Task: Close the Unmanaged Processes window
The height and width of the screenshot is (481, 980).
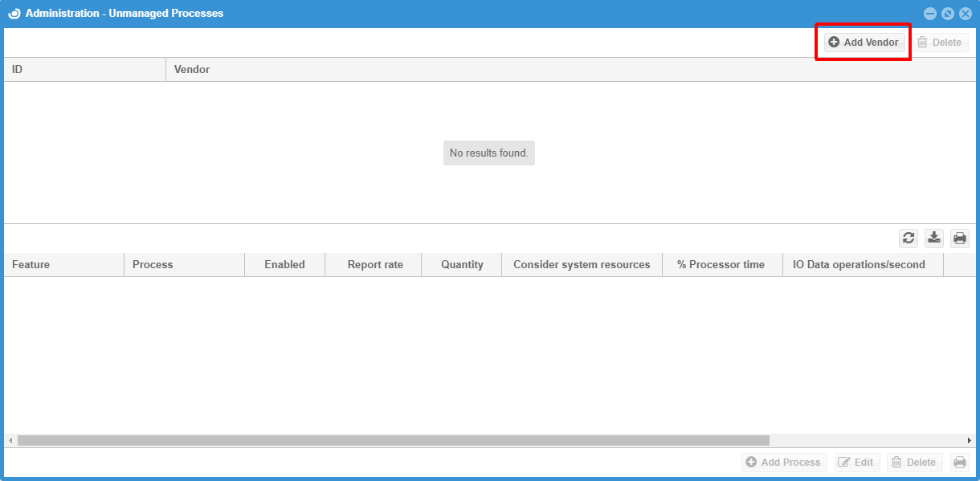Action: click(966, 14)
